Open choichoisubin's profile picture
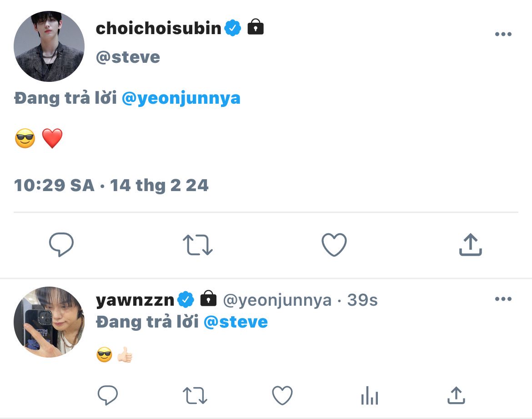This screenshot has width=532, height=419. click(49, 46)
